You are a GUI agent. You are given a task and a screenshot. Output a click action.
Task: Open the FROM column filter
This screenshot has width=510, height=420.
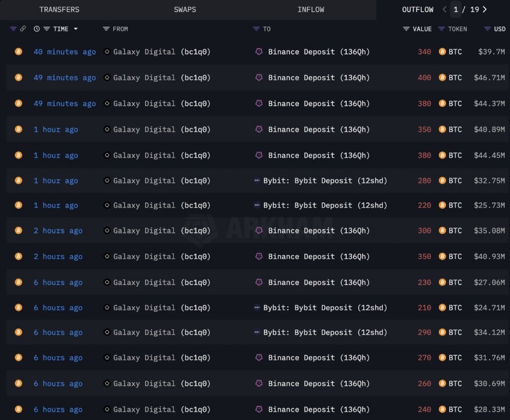click(106, 29)
